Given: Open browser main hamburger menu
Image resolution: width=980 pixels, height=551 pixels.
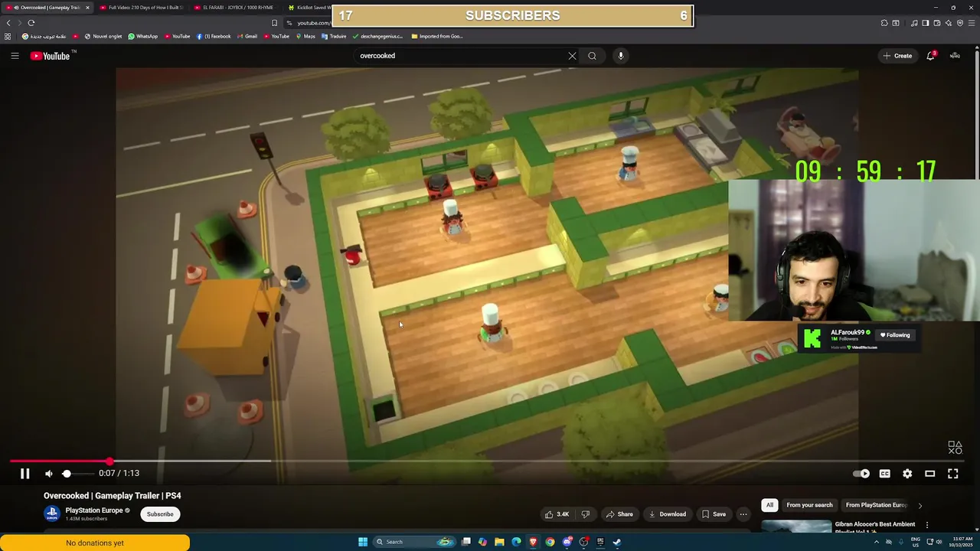Looking at the screenshot, I should click(x=972, y=23).
